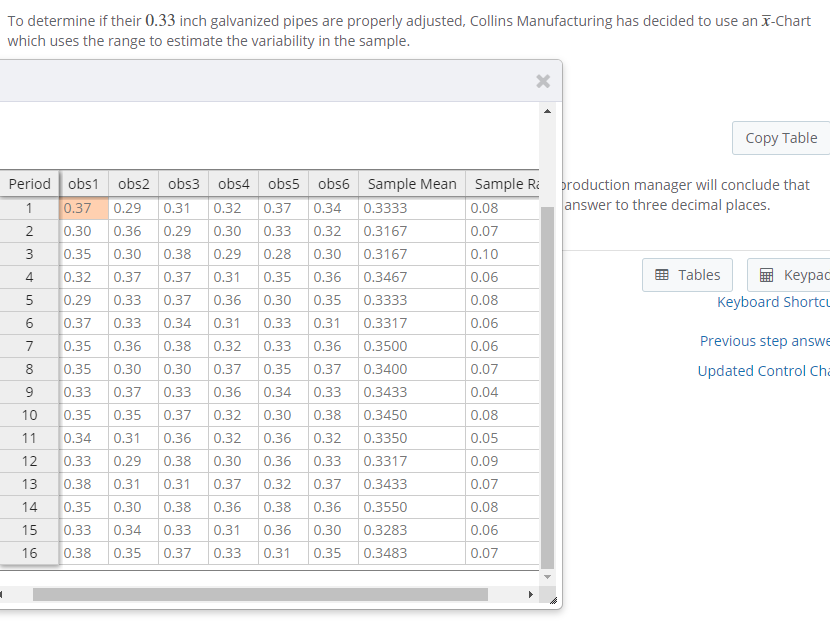Click the down arrow on the table scrollbar

click(547, 575)
